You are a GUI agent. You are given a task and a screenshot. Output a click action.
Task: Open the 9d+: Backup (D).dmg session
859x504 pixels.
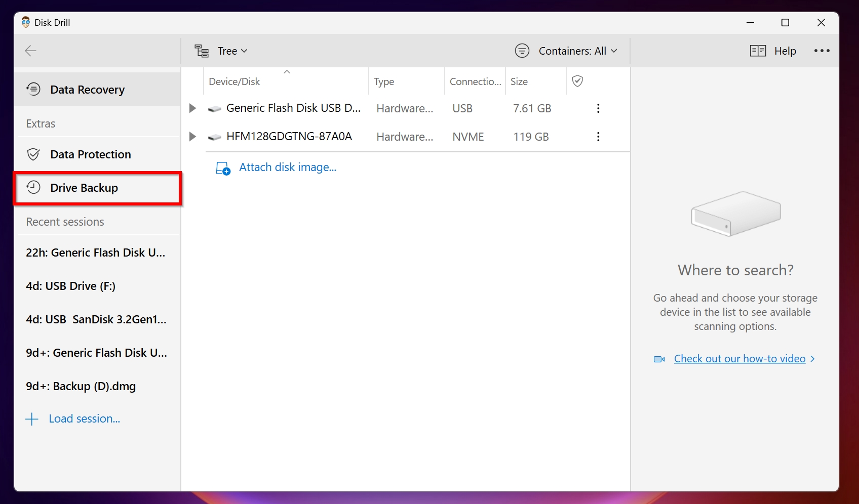[x=81, y=386]
